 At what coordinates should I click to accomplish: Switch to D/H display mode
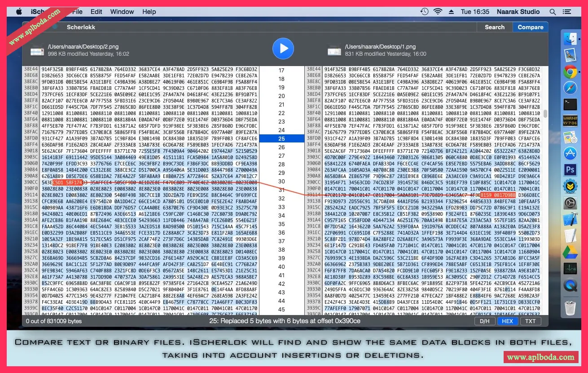(x=484, y=321)
